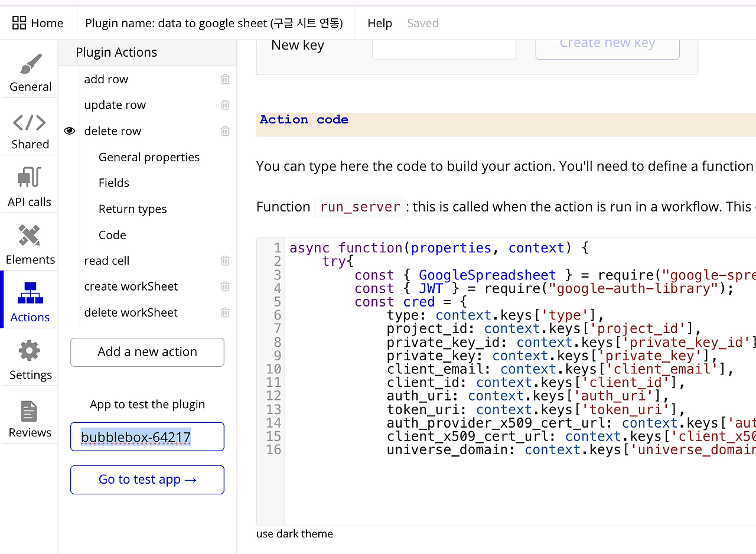Open the API calls plug icon
Viewport: 756px width, 554px height.
[29, 177]
